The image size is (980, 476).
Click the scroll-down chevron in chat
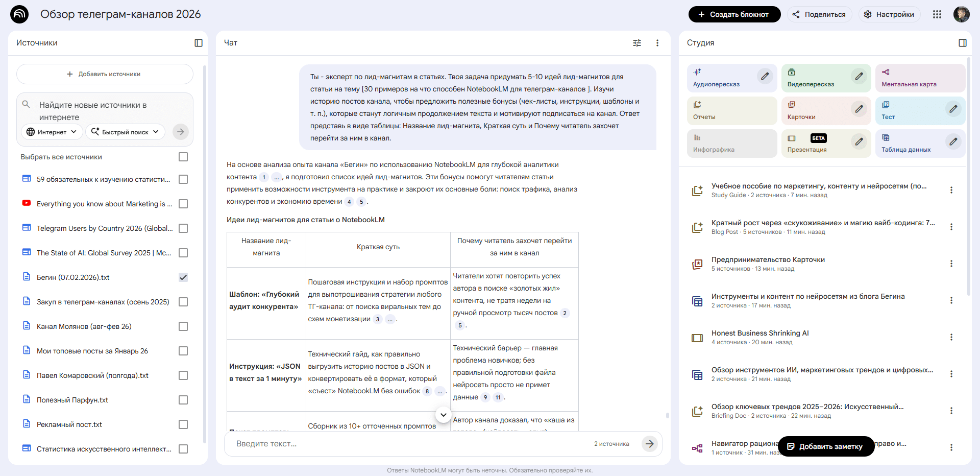pyautogui.click(x=444, y=415)
